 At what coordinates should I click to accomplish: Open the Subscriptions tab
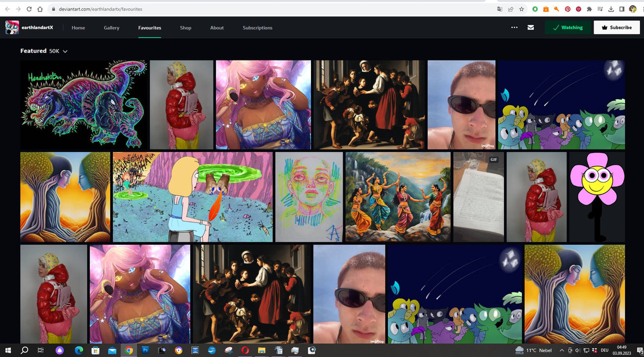[258, 28]
